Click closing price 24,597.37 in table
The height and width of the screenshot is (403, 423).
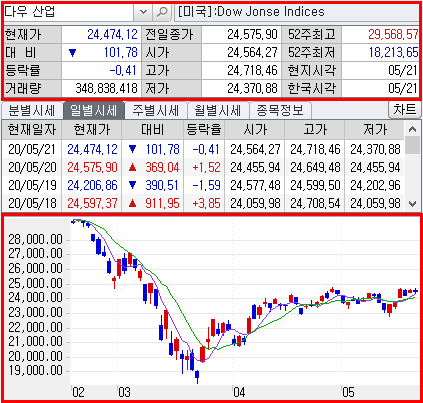click(x=92, y=203)
